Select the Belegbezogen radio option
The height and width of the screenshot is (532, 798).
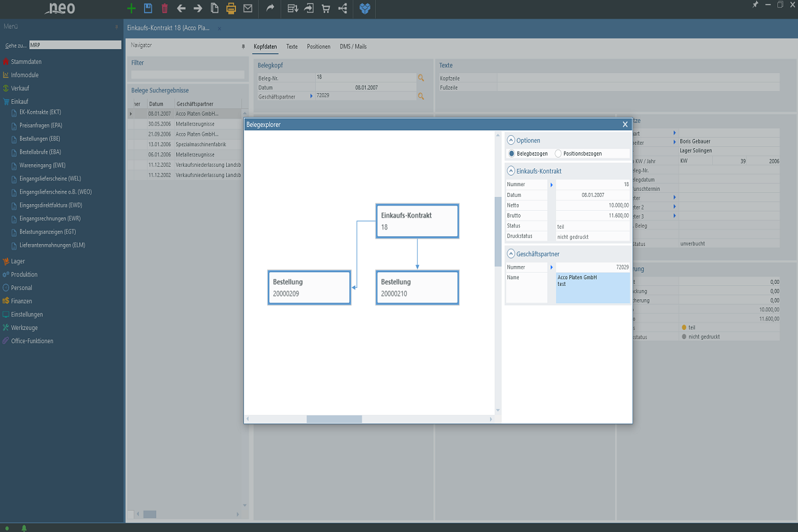point(511,154)
